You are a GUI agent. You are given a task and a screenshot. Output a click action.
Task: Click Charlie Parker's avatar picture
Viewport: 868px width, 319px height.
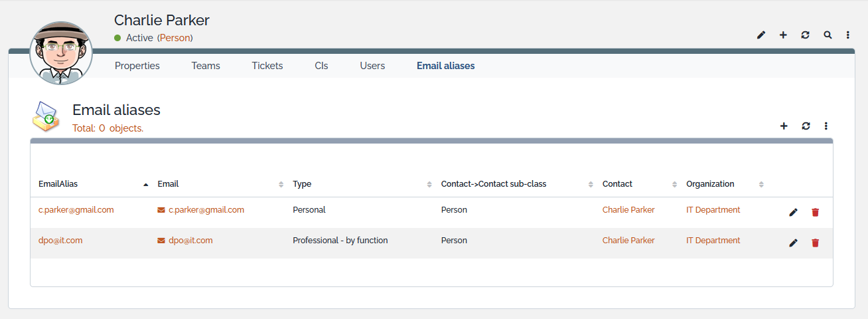(61, 53)
